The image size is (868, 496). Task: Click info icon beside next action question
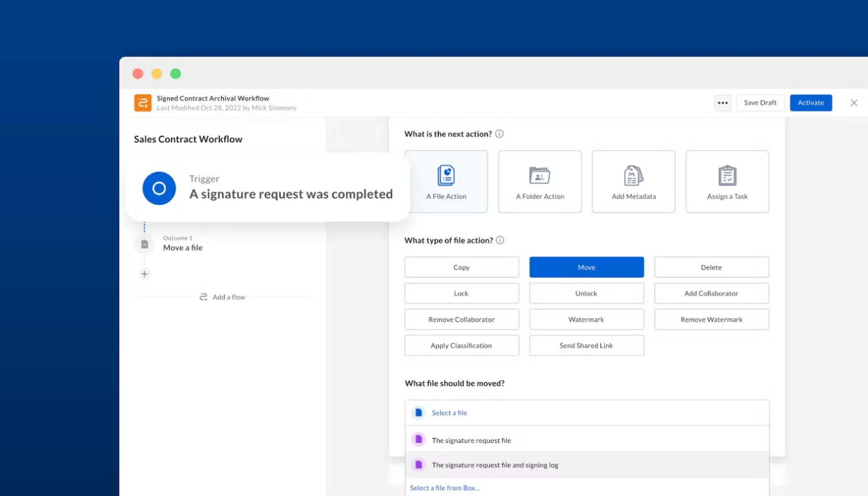coord(500,134)
